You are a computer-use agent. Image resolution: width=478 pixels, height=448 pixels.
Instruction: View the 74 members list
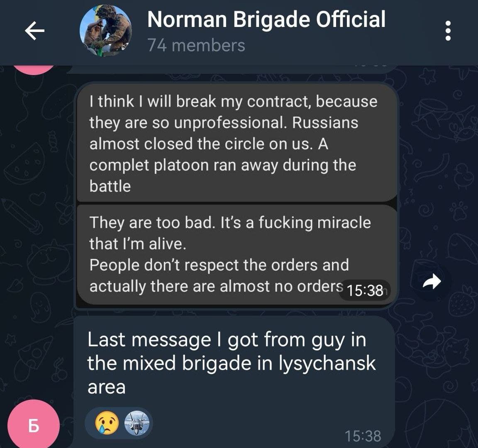coord(196,45)
